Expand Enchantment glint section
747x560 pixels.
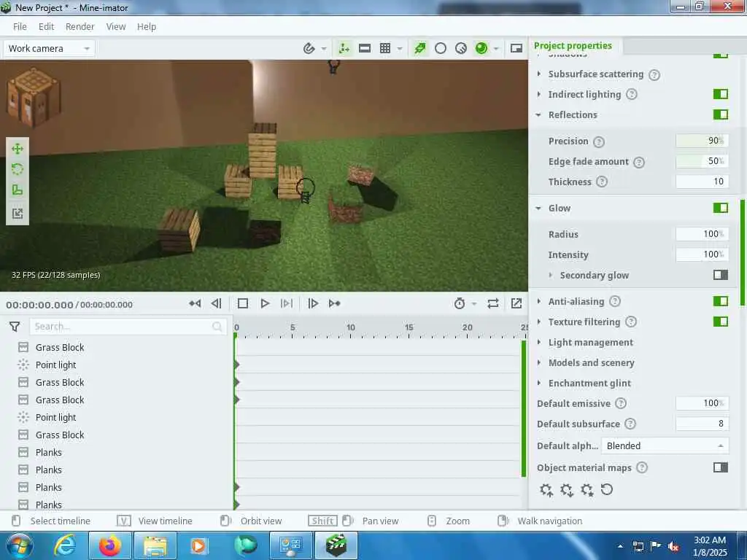pyautogui.click(x=539, y=384)
